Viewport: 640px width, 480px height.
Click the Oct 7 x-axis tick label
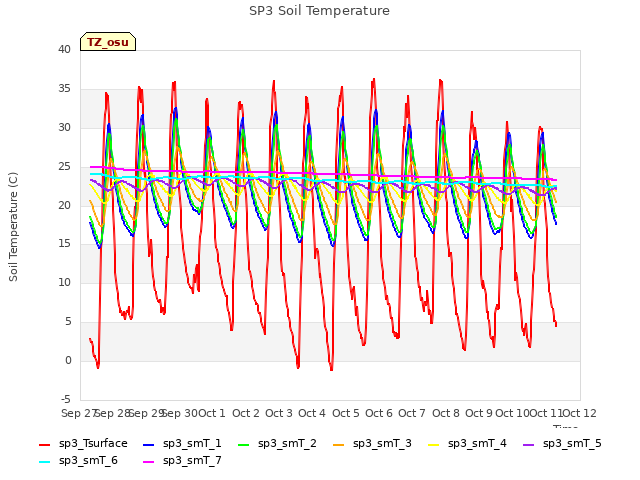coord(412,413)
